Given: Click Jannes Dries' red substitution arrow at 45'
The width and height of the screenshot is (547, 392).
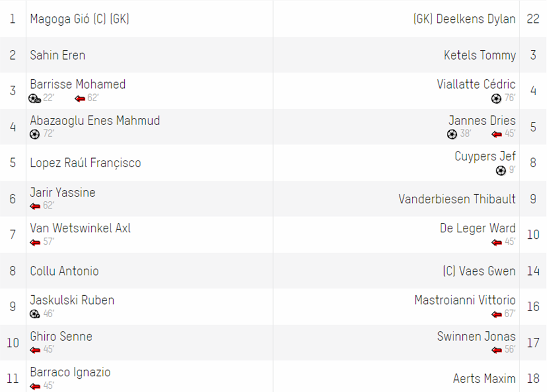Looking at the screenshot, I should point(497,134).
